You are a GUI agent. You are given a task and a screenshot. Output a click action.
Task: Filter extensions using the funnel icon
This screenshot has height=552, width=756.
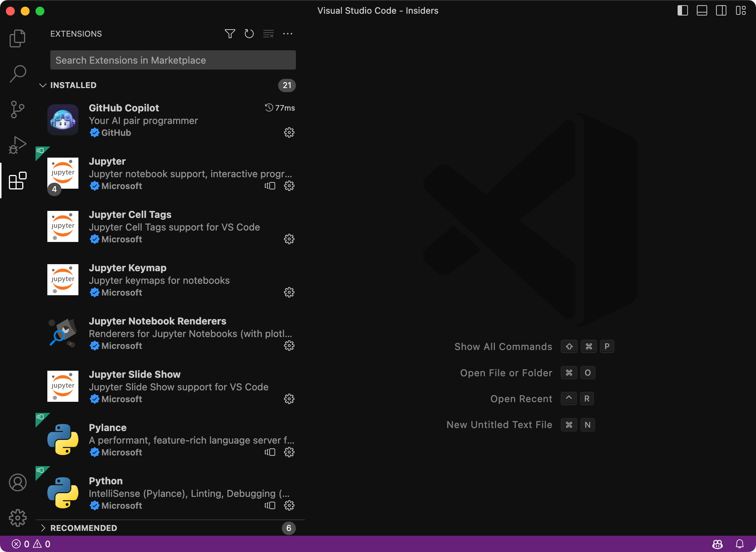[x=230, y=34]
